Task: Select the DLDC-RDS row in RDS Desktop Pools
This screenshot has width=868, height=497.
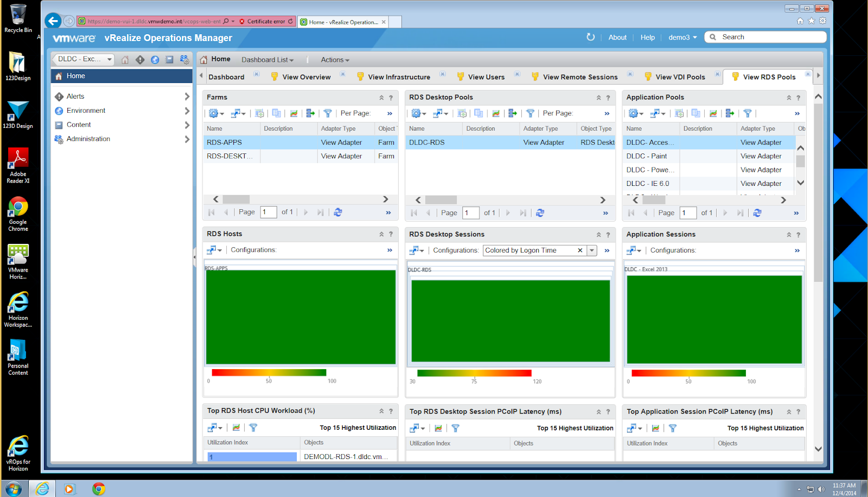Action: click(x=510, y=143)
